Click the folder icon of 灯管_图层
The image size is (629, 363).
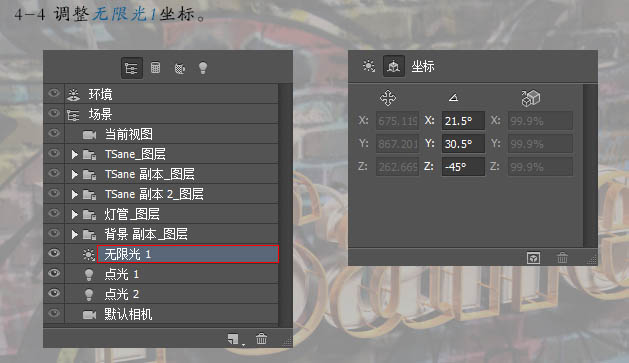pyautogui.click(x=89, y=215)
